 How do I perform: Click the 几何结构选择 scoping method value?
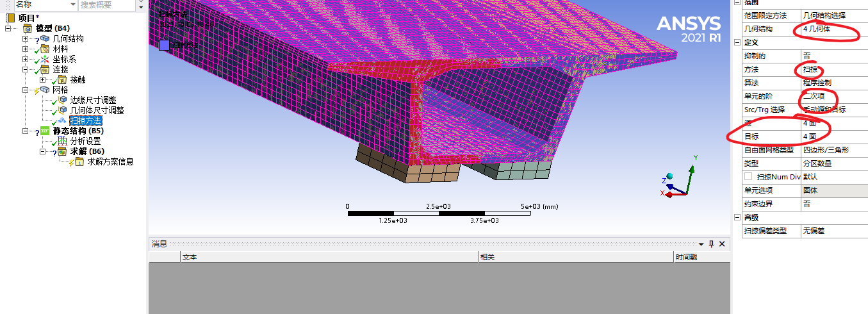coord(834,15)
